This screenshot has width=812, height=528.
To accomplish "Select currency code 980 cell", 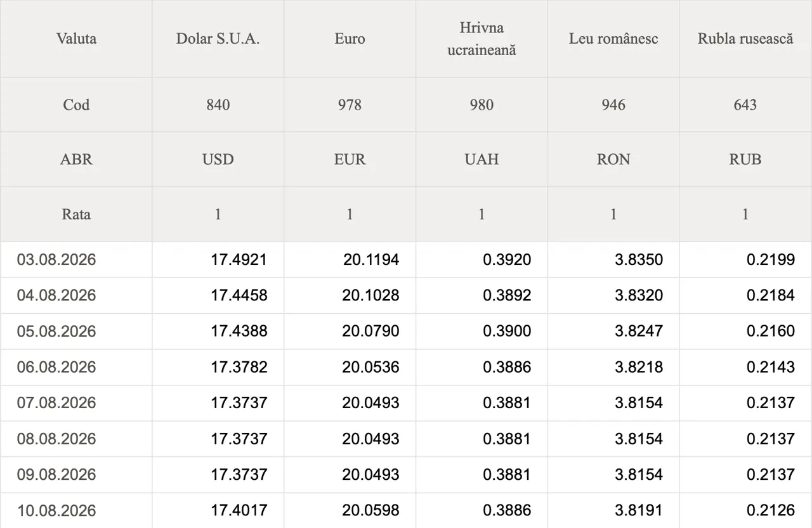I will (481, 105).
